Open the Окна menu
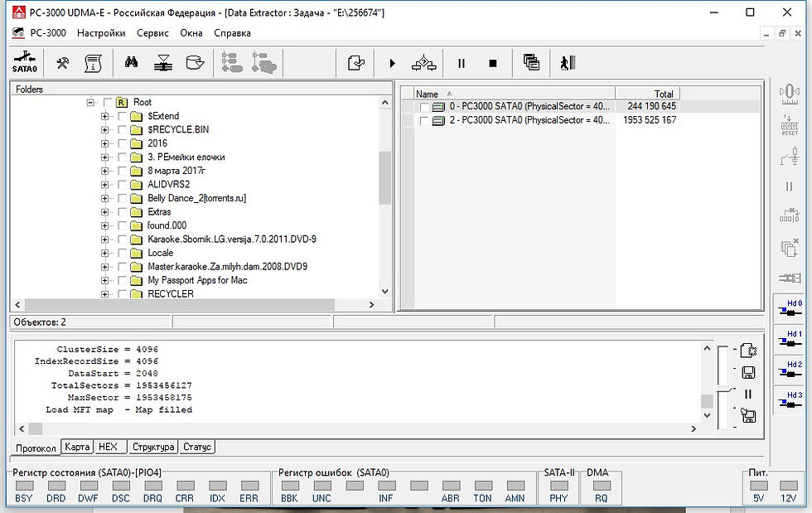This screenshot has width=812, height=513. click(191, 32)
